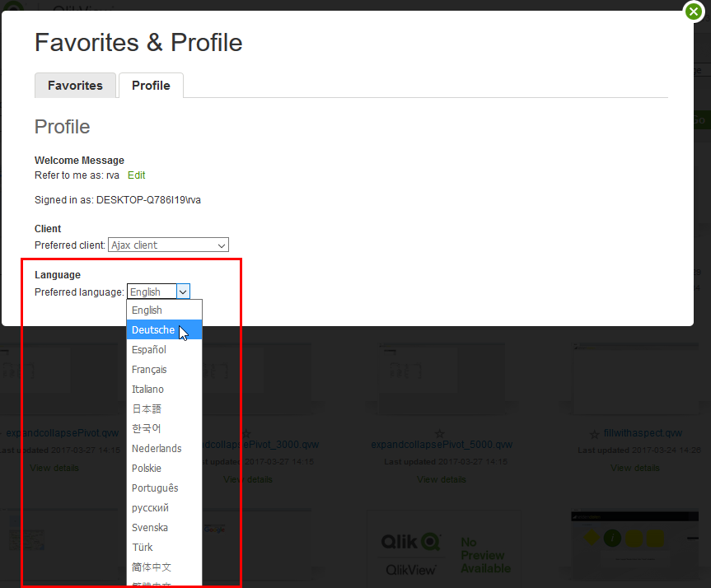Choose Español from the language list
The width and height of the screenshot is (711, 588).
[x=164, y=349]
